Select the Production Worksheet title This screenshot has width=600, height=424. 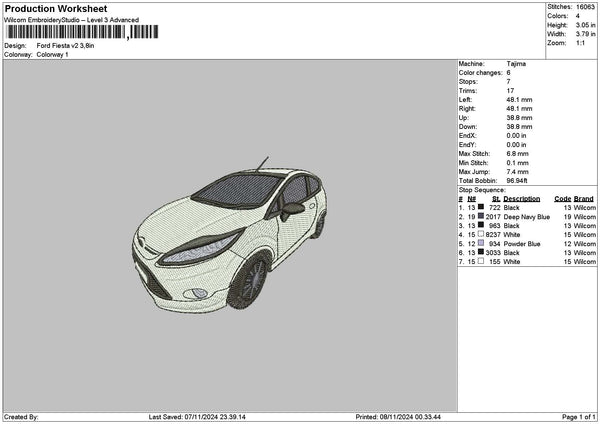tap(56, 8)
